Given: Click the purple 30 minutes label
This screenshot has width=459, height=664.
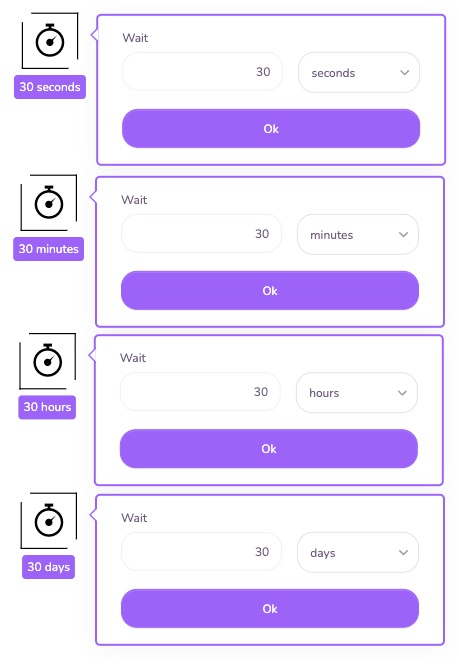Looking at the screenshot, I should coord(49,249).
